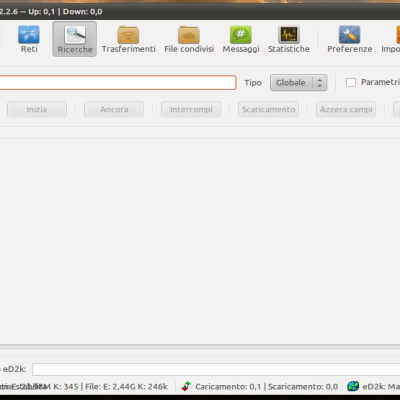The height and width of the screenshot is (400, 400).
Task: Focus the eD2k link input field
Action: click(216, 369)
